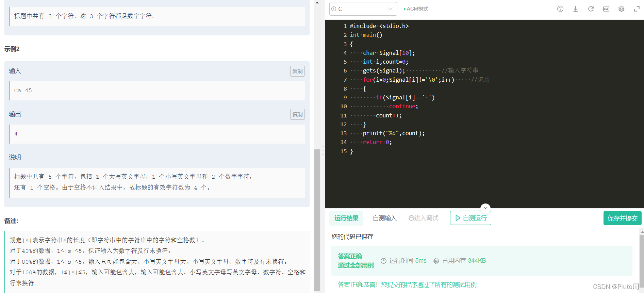Collapse the result panel with chevron
The width and height of the screenshot is (644, 293).
(485, 208)
